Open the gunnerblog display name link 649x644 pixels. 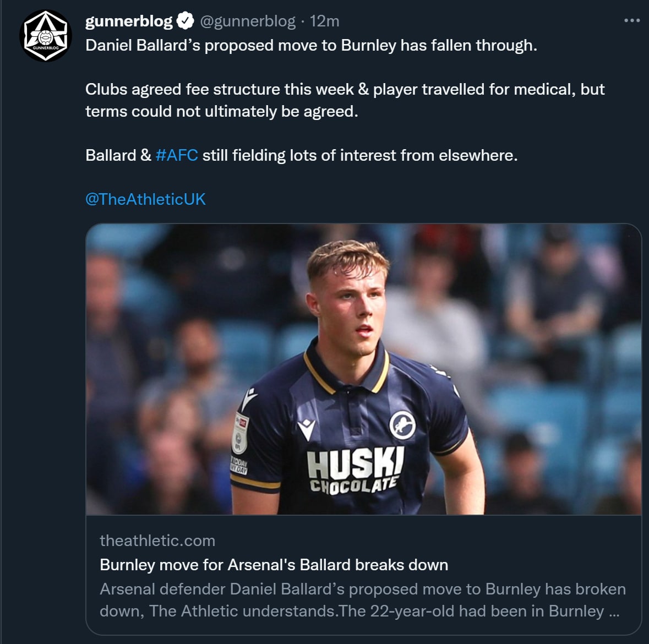pos(129,21)
